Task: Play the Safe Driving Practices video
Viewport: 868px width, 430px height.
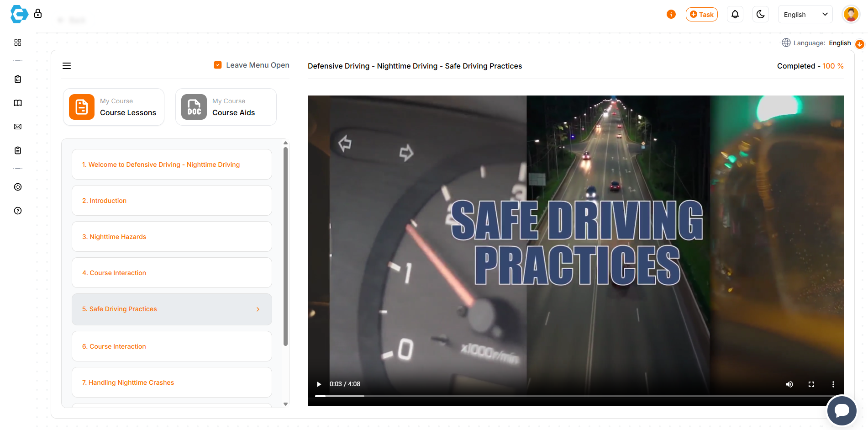Action: point(319,384)
